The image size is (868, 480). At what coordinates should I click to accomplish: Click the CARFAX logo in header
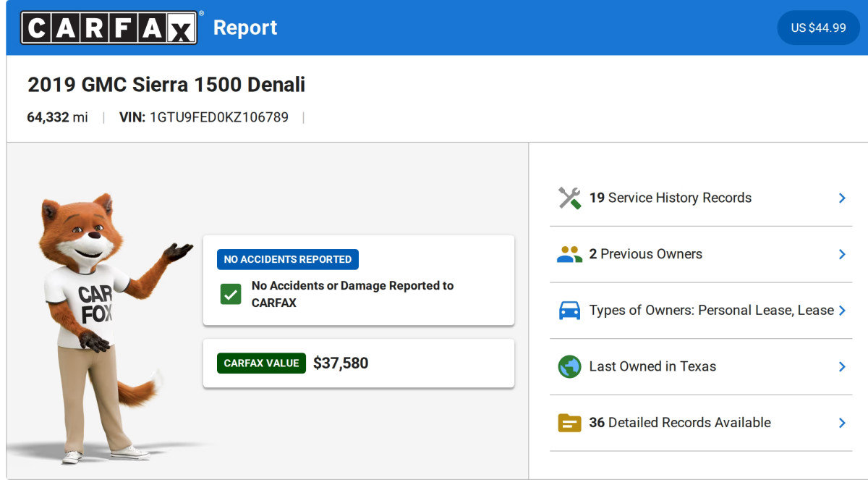click(109, 28)
